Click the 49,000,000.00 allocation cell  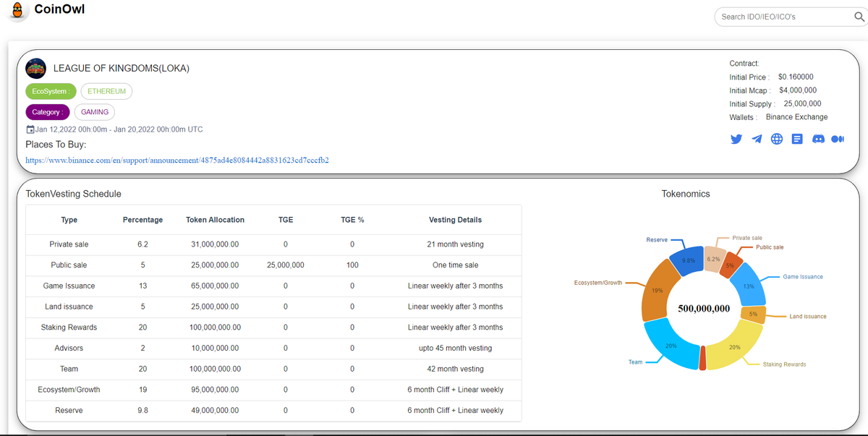(x=215, y=411)
